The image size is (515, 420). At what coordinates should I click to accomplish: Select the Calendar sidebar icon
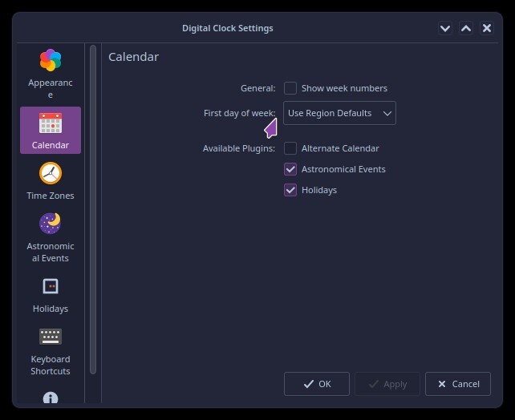(x=51, y=123)
